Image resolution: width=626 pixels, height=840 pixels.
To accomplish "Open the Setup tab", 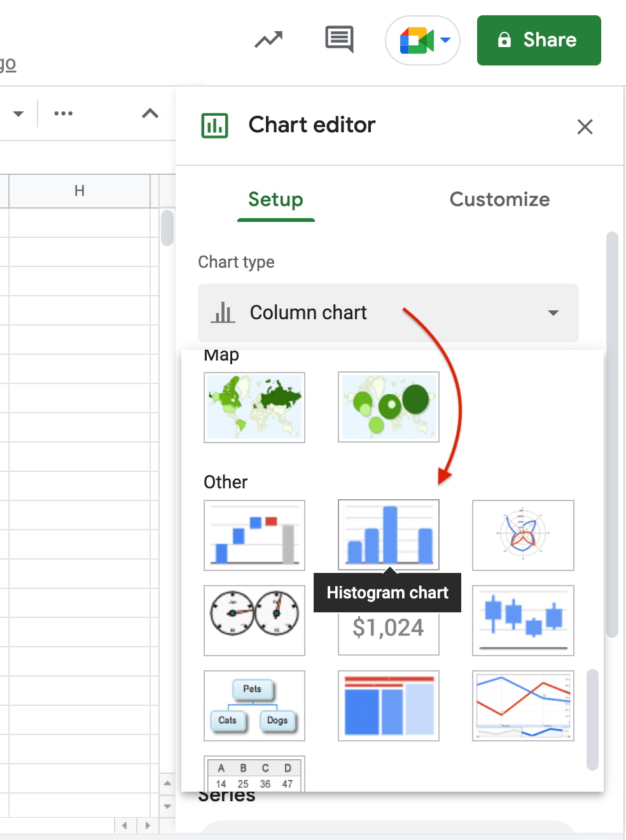I will (275, 199).
